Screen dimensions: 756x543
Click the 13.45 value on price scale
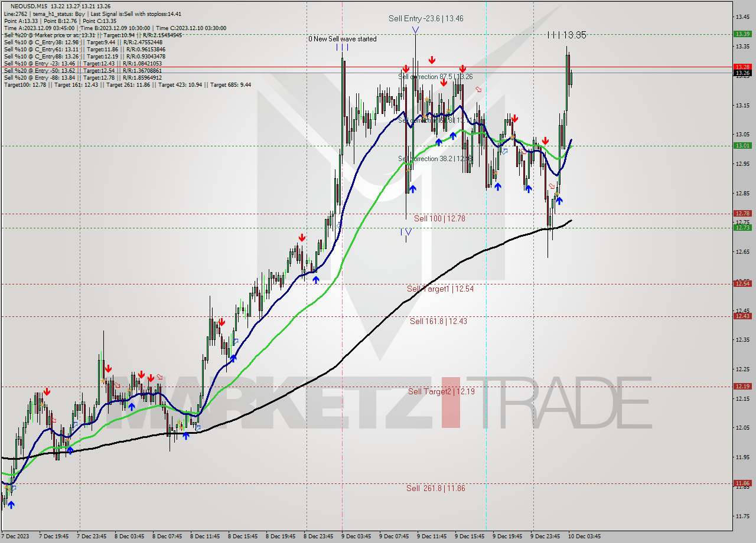coord(742,17)
